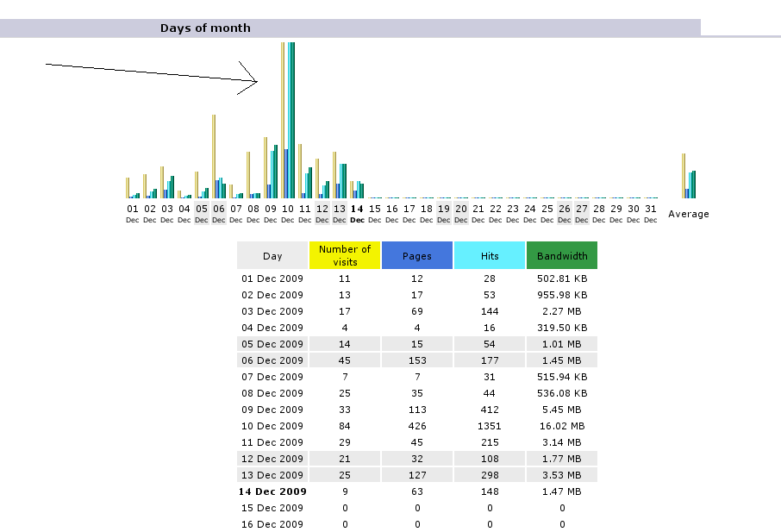Click the 536.08 KB bandwidth cell
The height and width of the screenshot is (532, 781).
(x=562, y=393)
